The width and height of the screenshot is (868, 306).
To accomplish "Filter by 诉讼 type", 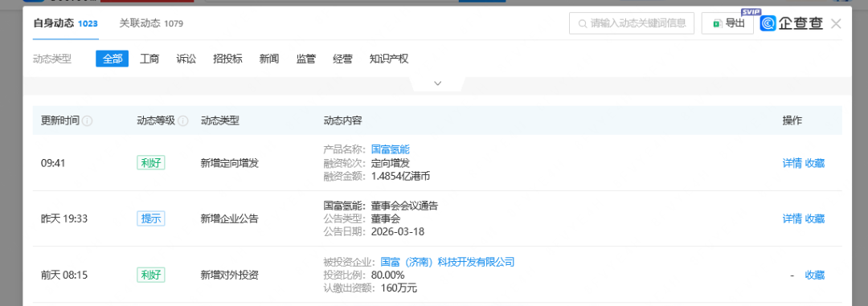I will coord(186,59).
